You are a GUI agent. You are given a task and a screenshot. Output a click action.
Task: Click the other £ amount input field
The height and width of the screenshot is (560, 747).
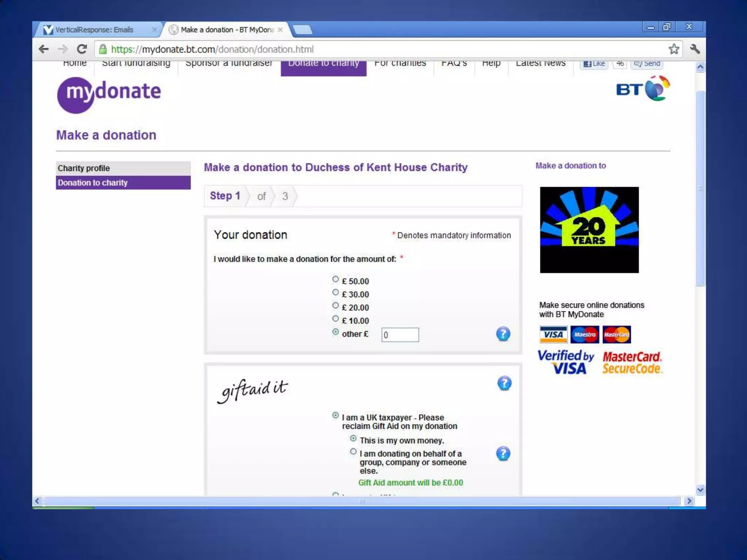[400, 335]
